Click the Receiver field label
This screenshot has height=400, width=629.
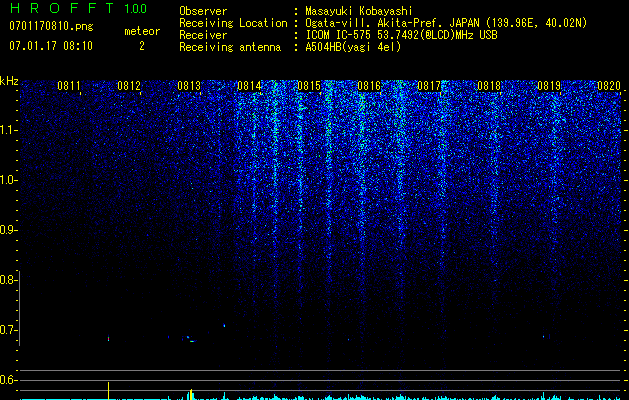tap(203, 35)
